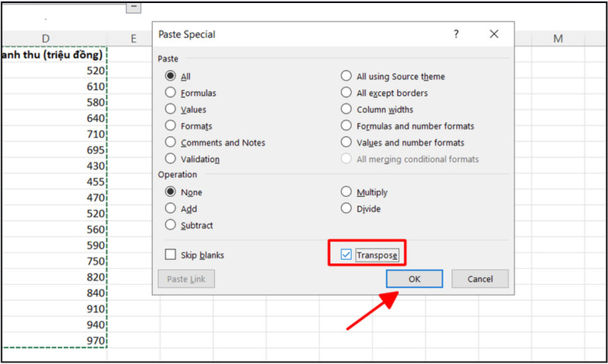Close the Paste Special dialog

494,34
